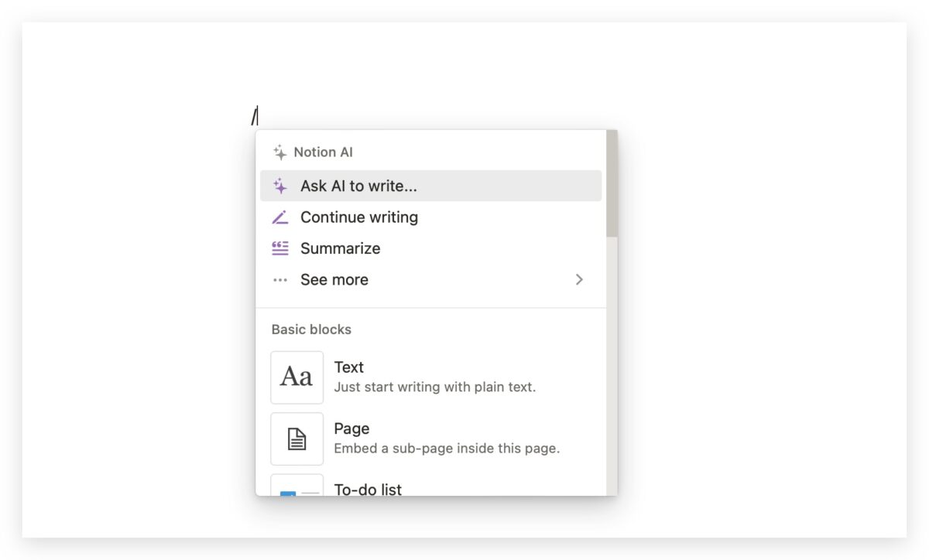Image resolution: width=929 pixels, height=560 pixels.
Task: Click the To-do list checkbox thumbnail
Action: coord(297,485)
